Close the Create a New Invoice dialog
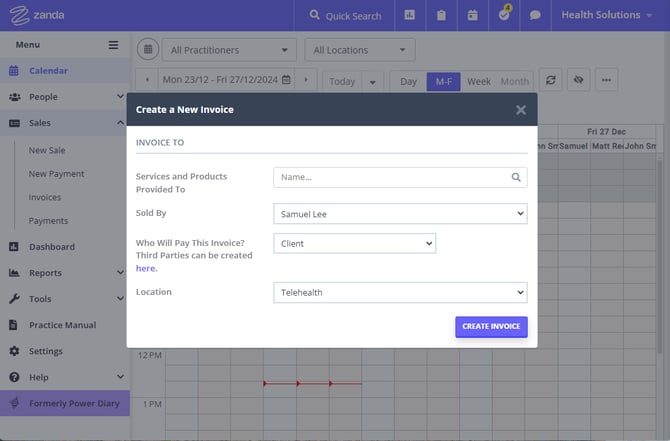 520,110
